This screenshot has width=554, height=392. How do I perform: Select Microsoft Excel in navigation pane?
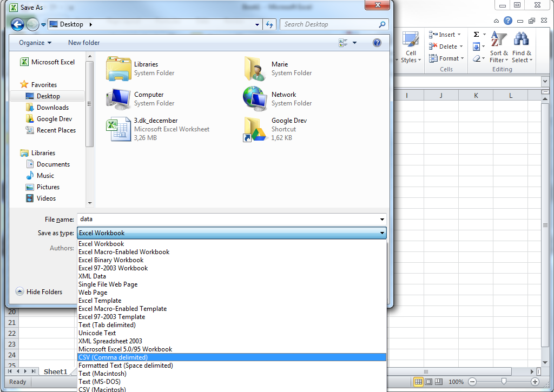coord(48,62)
